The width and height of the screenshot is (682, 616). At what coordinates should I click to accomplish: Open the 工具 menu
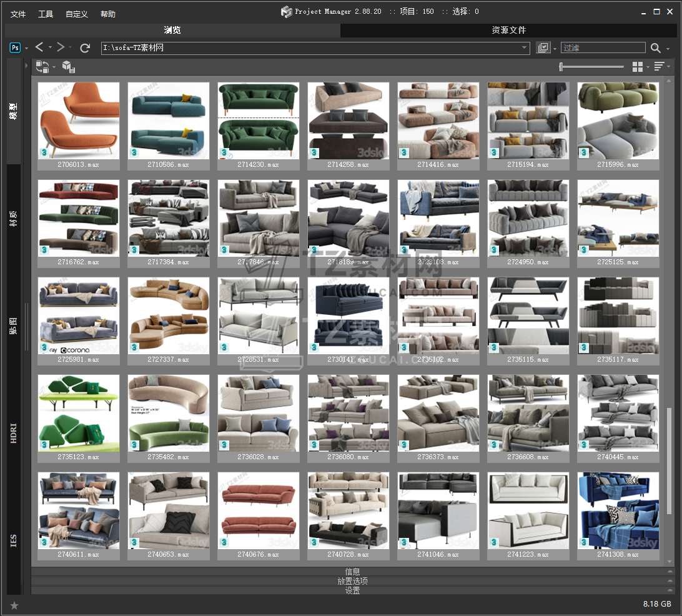pos(46,14)
